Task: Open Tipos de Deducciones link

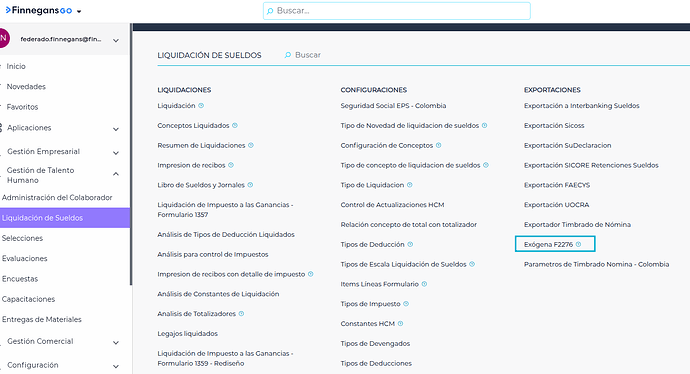Action: pos(376,363)
